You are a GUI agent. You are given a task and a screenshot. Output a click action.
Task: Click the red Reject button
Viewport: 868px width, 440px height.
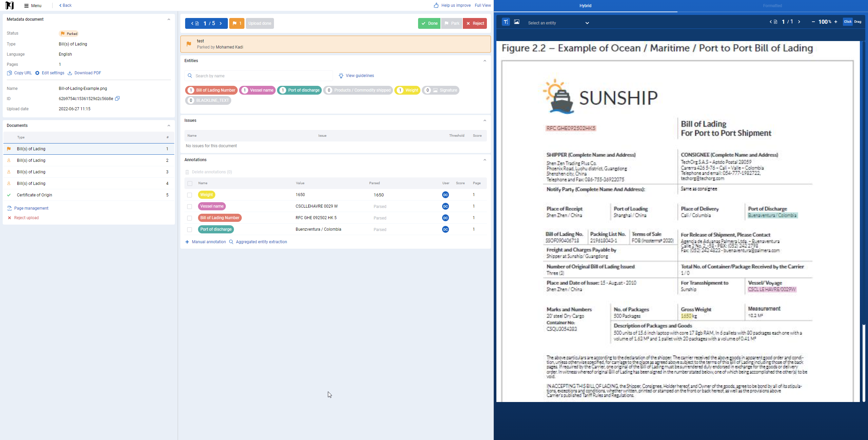pyautogui.click(x=475, y=23)
